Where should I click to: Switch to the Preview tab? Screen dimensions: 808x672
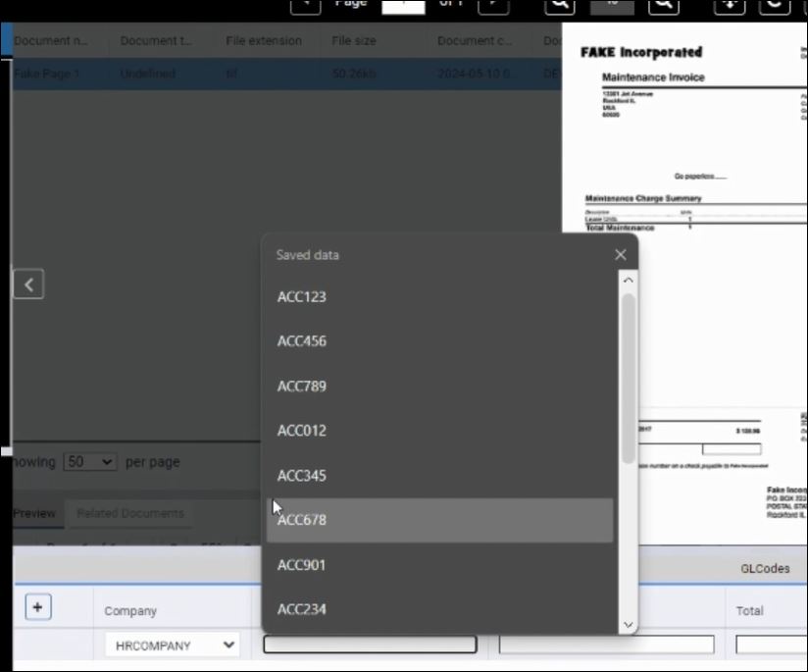[34, 513]
